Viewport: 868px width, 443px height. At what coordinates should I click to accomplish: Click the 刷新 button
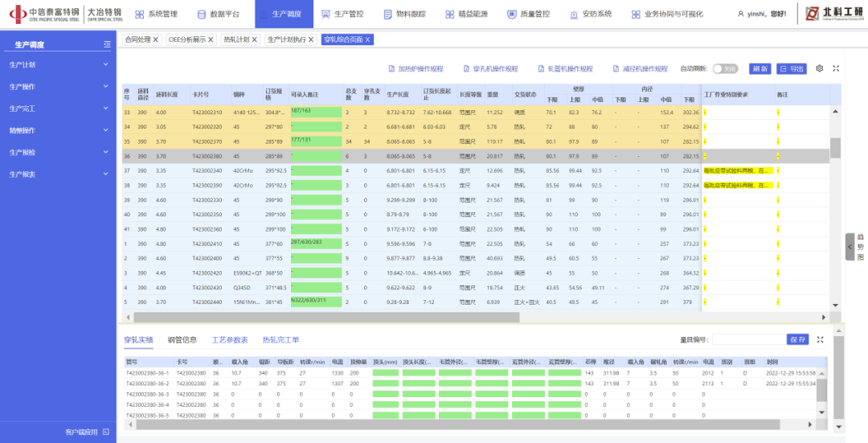[759, 69]
